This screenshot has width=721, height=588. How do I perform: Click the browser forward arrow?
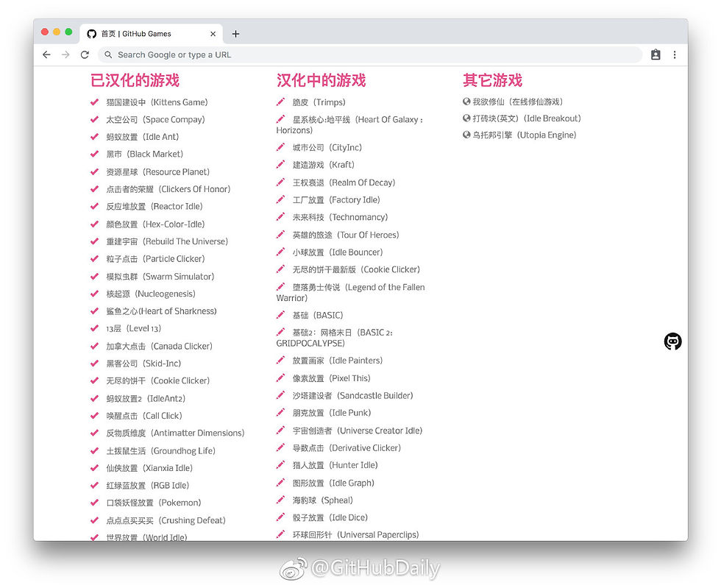click(x=65, y=54)
